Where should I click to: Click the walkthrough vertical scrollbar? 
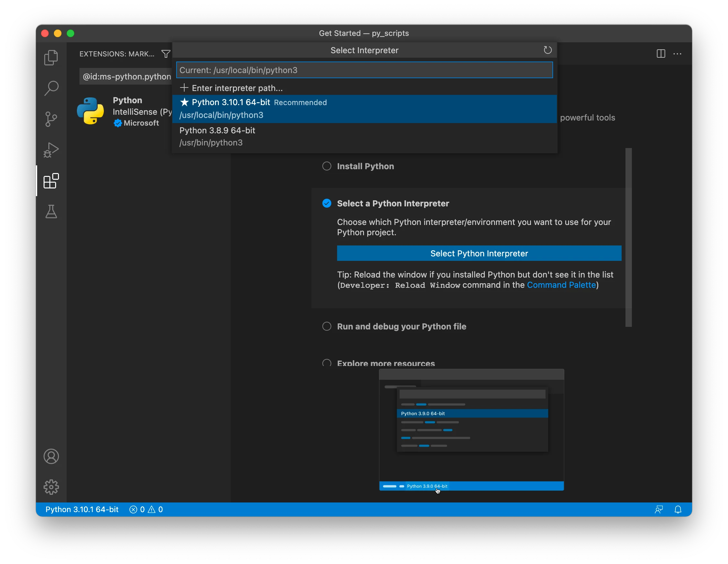point(628,237)
